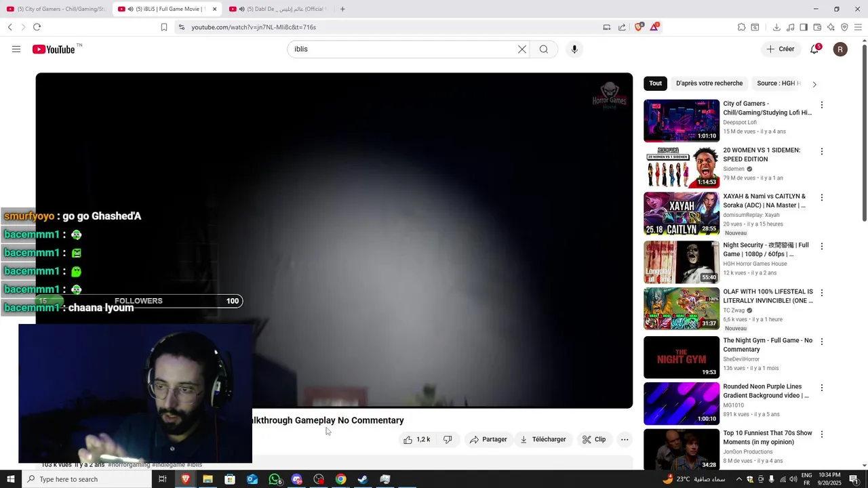The width and height of the screenshot is (868, 488).
Task: Switch to City of Gamers browser tab
Action: [56, 9]
